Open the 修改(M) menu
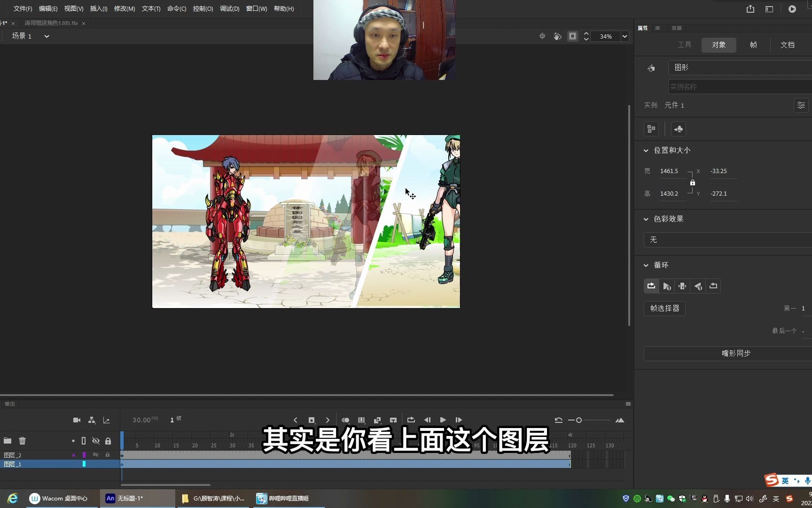 pos(125,8)
